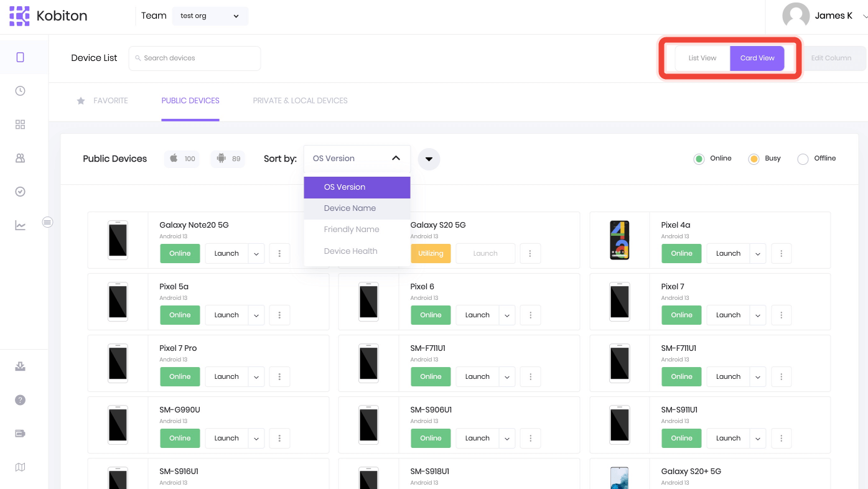Click the SM-G990U device name
Viewport: 868px width, 489px height.
tap(180, 410)
